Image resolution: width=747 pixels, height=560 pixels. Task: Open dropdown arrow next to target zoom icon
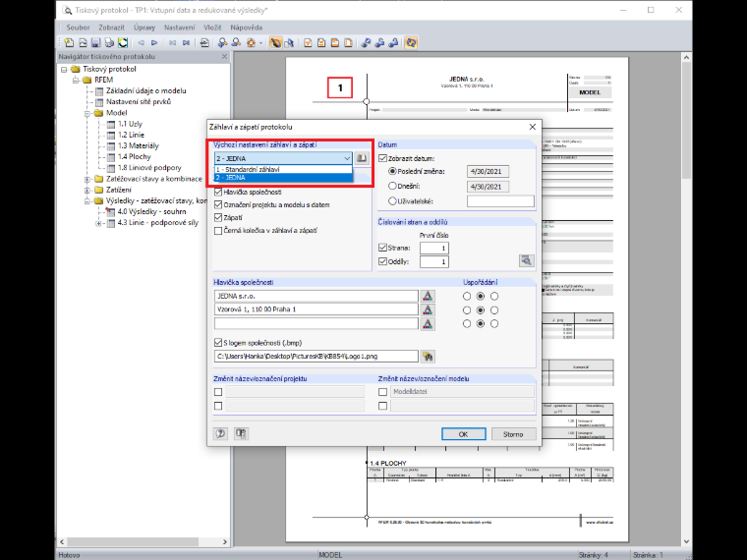(x=260, y=43)
